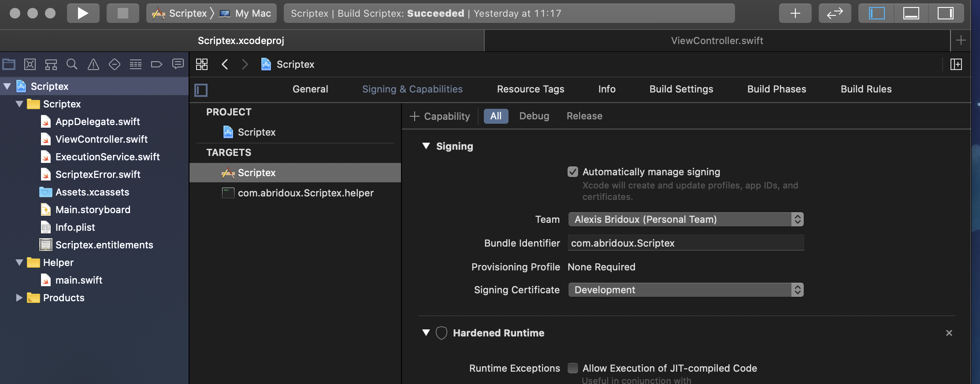
Task: Expand the Products folder
Action: click(x=19, y=298)
